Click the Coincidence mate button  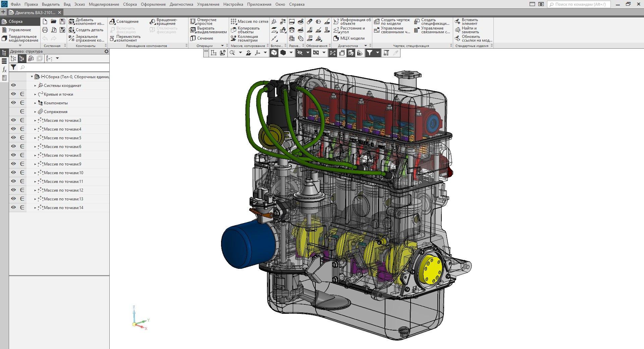pyautogui.click(x=124, y=21)
